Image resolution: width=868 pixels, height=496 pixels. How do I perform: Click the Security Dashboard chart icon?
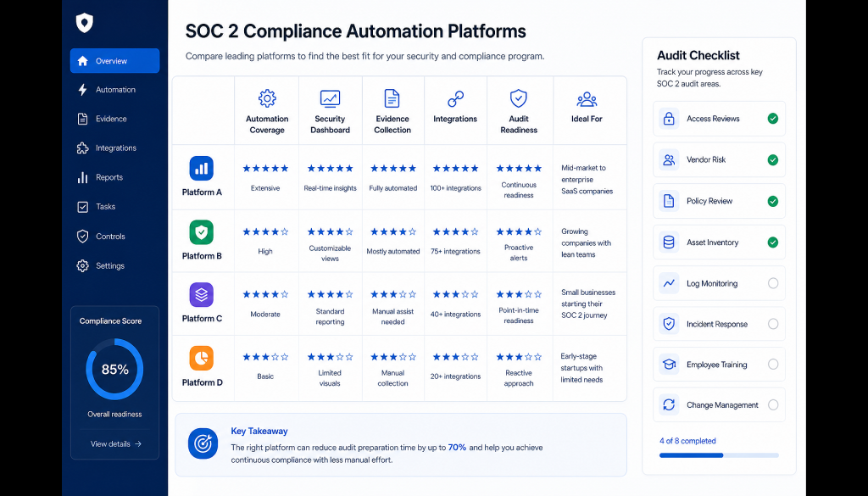point(330,98)
